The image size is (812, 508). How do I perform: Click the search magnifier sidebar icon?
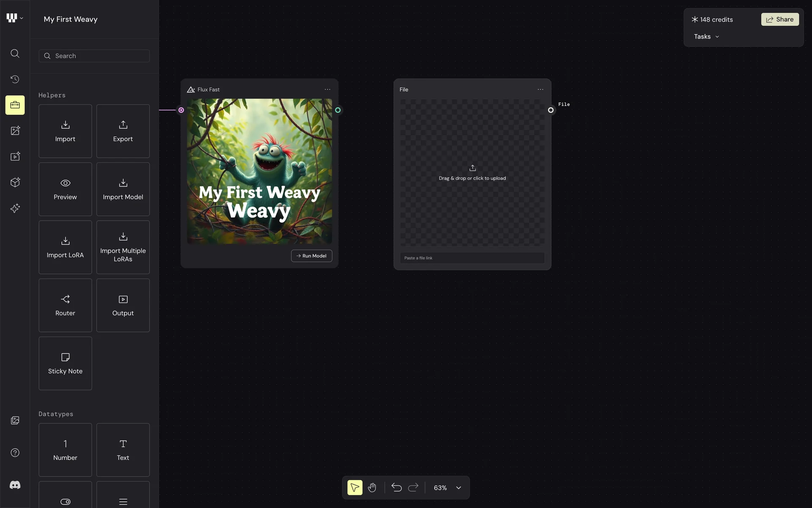coord(15,53)
